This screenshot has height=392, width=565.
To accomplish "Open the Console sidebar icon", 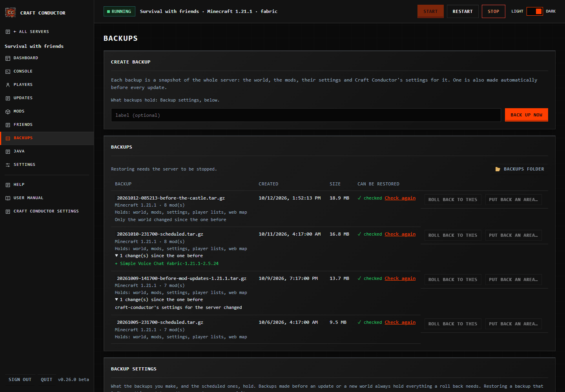I will [8, 71].
